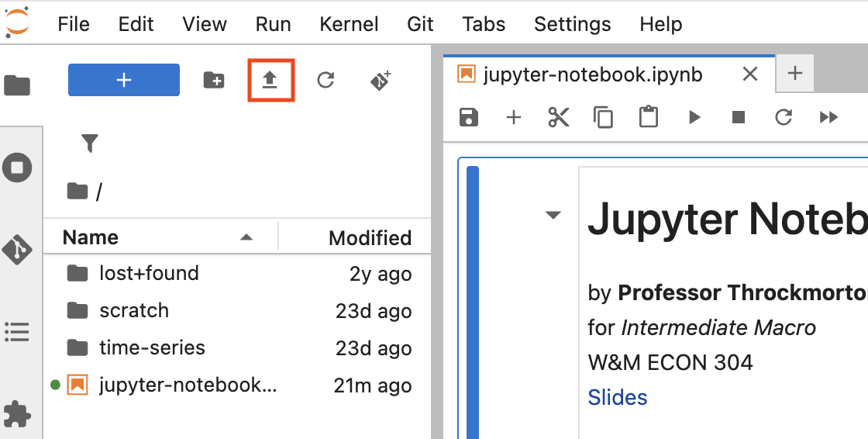Open the Extension Manager puzzle icon
Screen dimensions: 868x439
click(17, 414)
